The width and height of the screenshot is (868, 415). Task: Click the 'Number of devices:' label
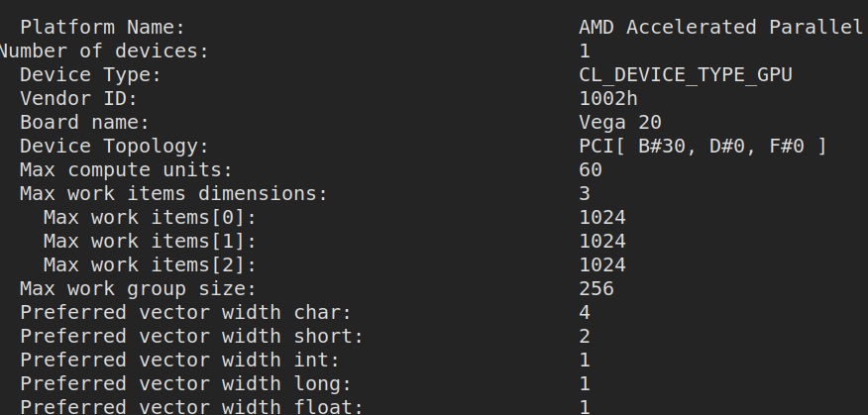click(103, 52)
